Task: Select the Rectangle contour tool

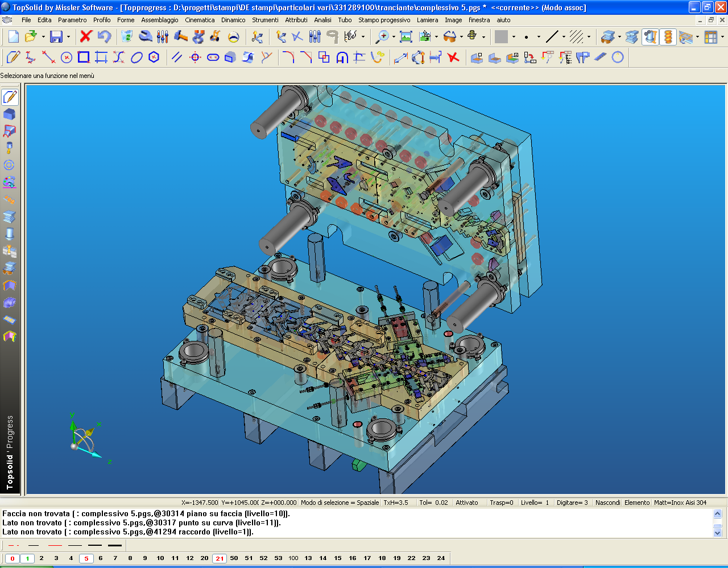Action: (82, 57)
